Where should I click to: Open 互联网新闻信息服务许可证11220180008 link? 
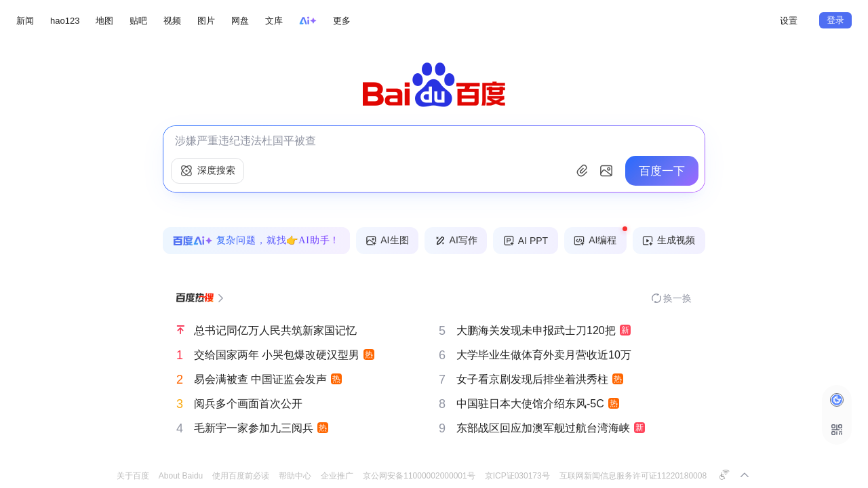[633, 476]
